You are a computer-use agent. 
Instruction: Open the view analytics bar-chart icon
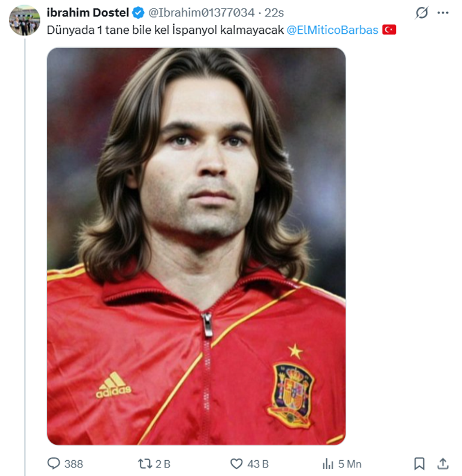[x=328, y=464]
